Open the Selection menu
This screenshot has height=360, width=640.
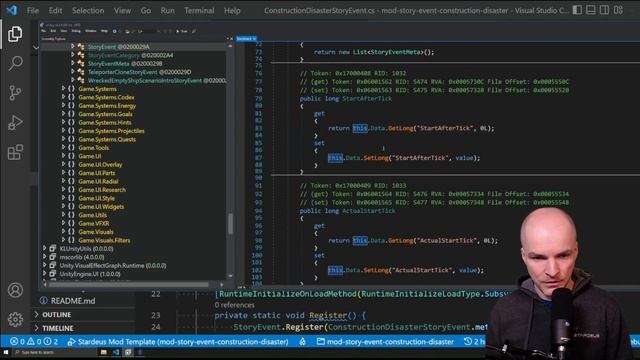[x=88, y=11]
